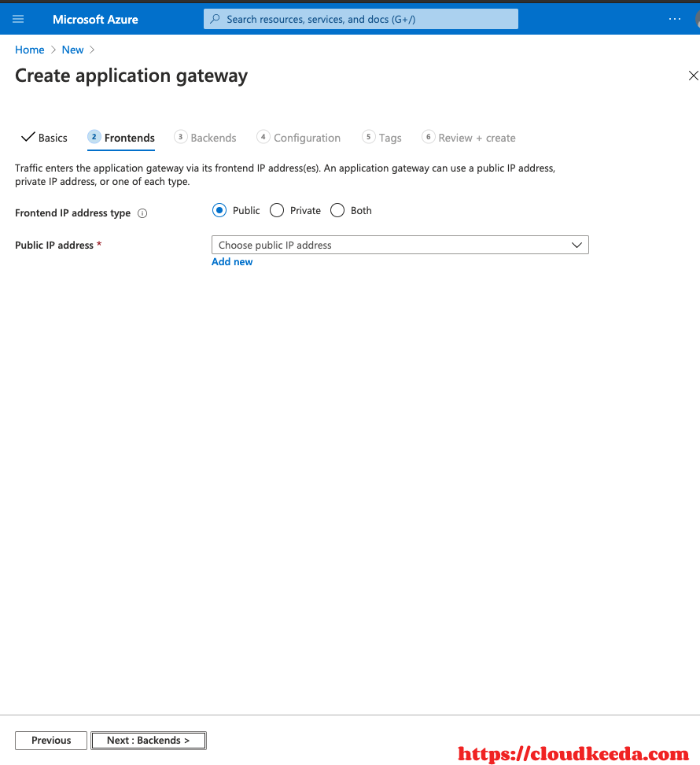Image resolution: width=700 pixels, height=765 pixels.
Task: Click the info icon beside Frontend IP address type
Action: (142, 213)
